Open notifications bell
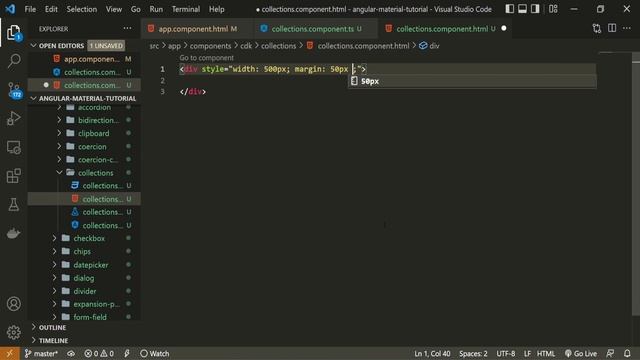Screen dimensions: 640x360 (627, 353)
